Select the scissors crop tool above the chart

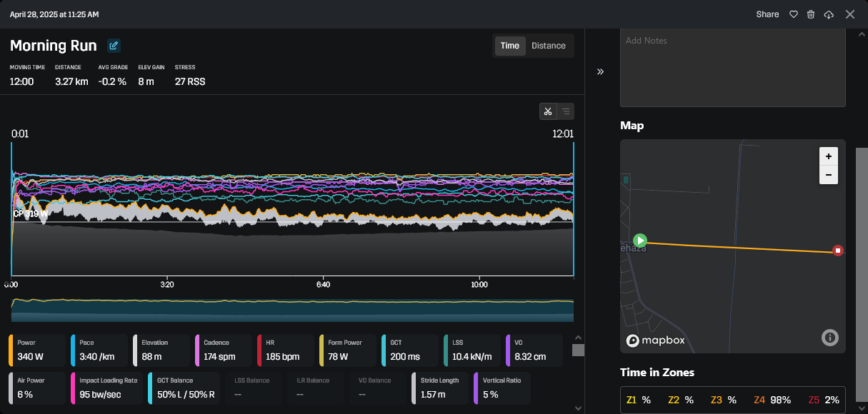548,111
